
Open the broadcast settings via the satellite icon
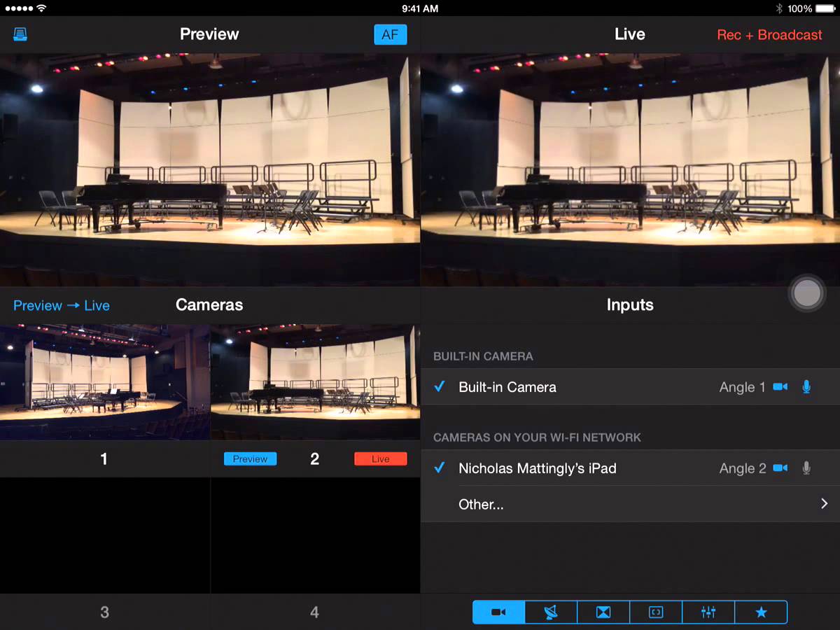coord(550,612)
